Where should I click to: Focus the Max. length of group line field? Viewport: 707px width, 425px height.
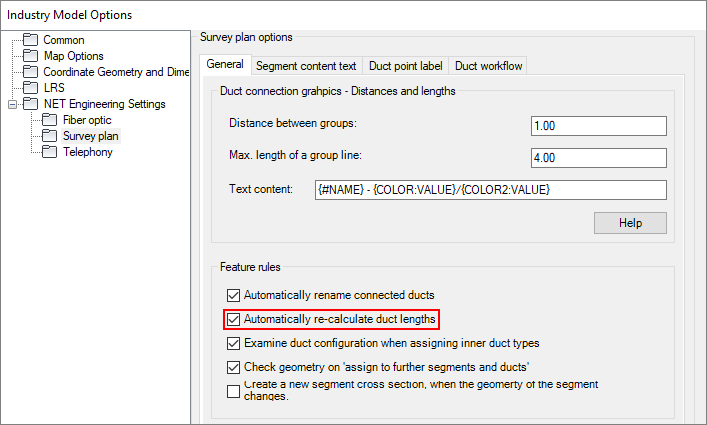(x=598, y=158)
